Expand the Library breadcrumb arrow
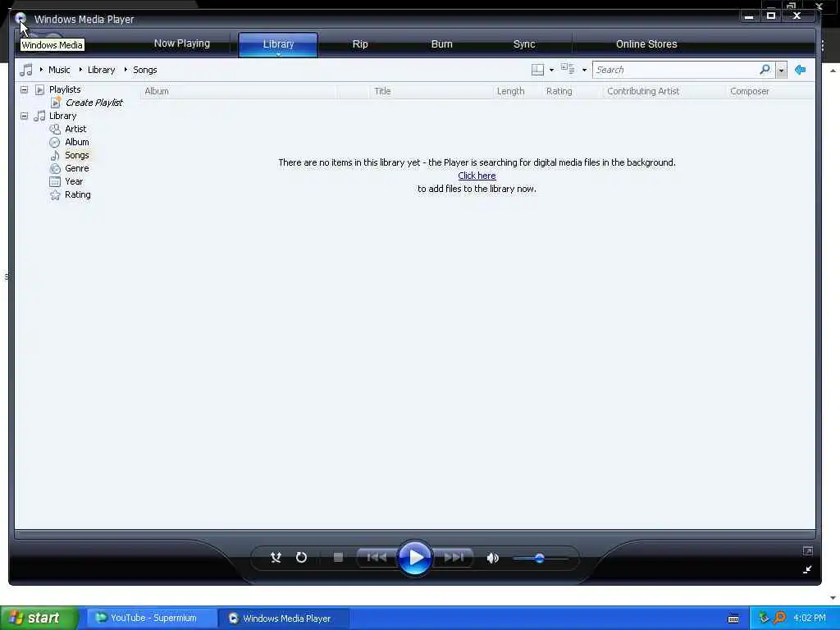 (x=80, y=70)
